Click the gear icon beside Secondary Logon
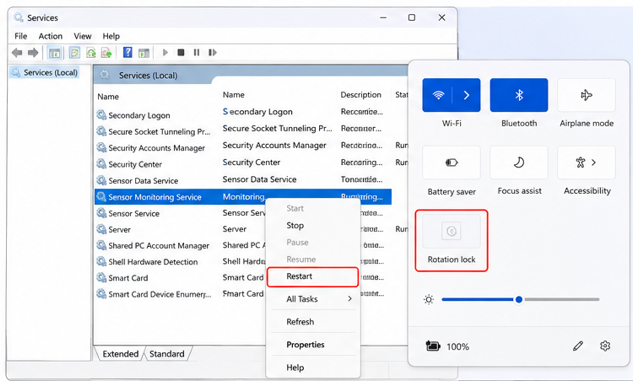Viewport: 633px width, 381px height. [x=101, y=115]
